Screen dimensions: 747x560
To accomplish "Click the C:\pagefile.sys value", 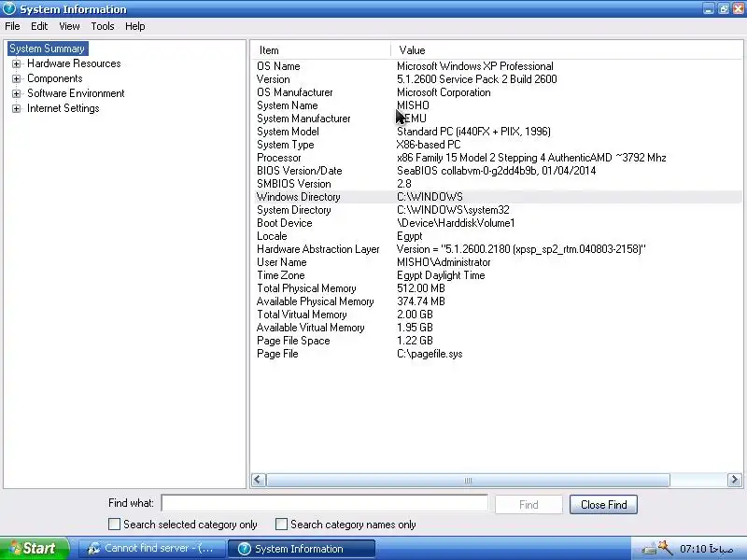I will coord(430,354).
